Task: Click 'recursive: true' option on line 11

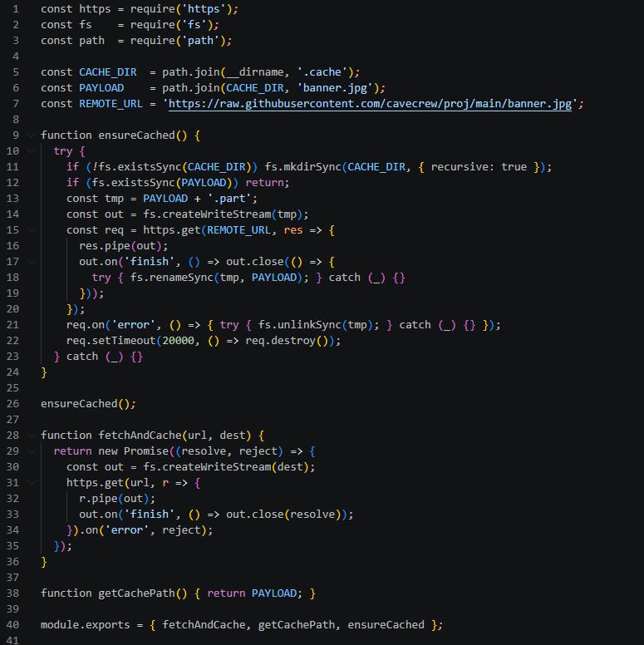Action: tap(479, 166)
